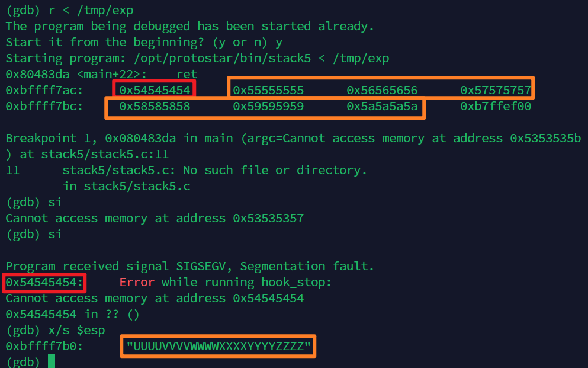
Task: Click the 0xbffff7bc: address label
Action: (44, 106)
